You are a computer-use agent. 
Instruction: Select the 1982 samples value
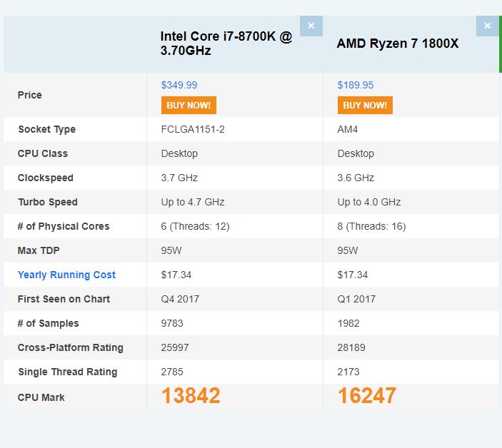(x=348, y=323)
